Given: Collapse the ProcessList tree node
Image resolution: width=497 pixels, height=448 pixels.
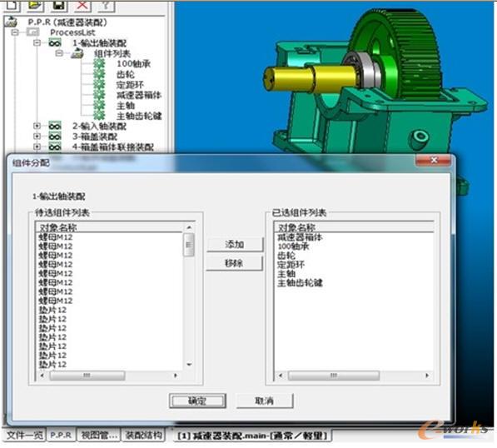Looking at the screenshot, I should point(15,32).
